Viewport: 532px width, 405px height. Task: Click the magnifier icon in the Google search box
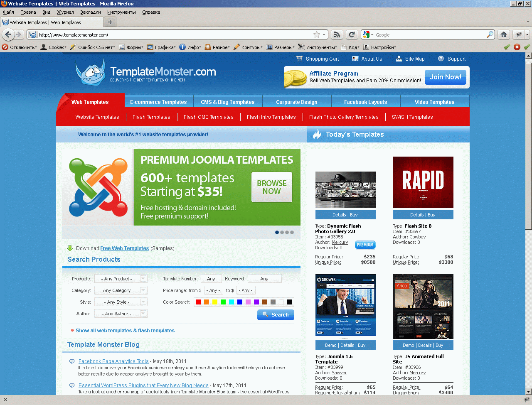(490, 34)
